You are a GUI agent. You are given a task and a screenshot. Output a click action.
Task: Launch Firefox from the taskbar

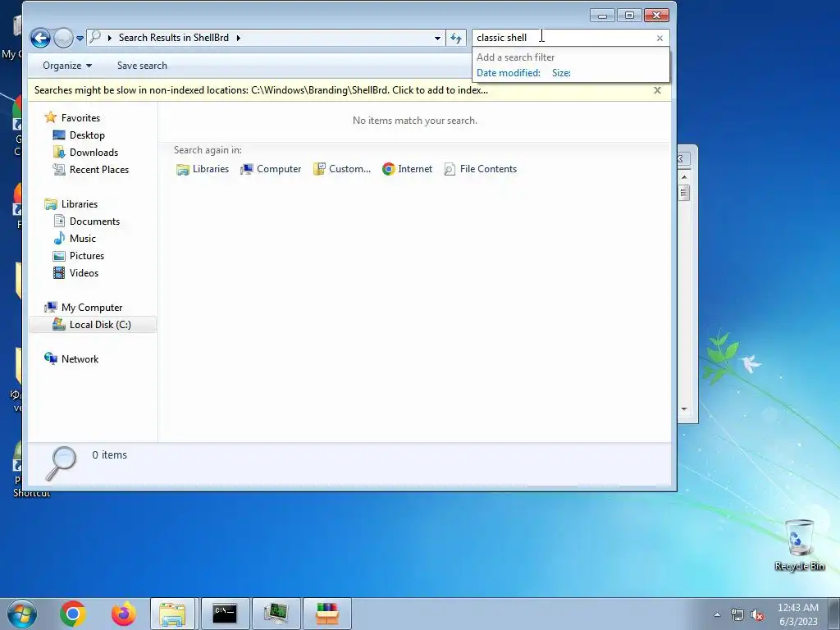[x=123, y=614]
